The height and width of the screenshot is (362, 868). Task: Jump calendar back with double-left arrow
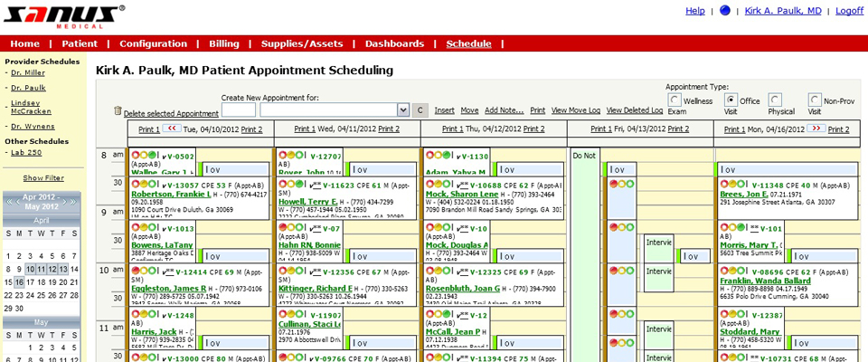(9, 202)
